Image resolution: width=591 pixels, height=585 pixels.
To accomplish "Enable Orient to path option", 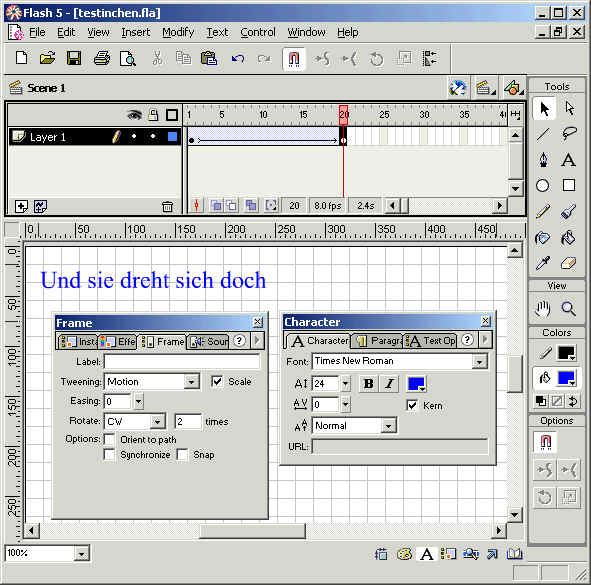I will pyautogui.click(x=109, y=440).
